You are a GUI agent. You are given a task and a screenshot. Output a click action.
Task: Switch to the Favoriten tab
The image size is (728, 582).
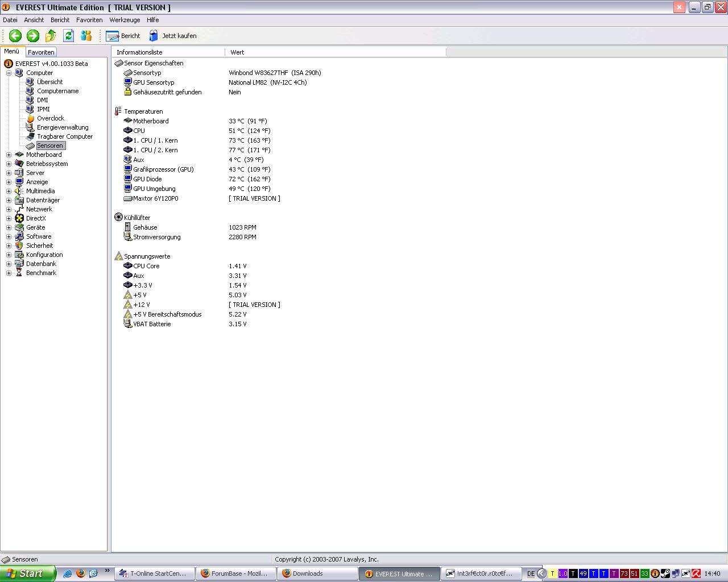click(x=41, y=52)
